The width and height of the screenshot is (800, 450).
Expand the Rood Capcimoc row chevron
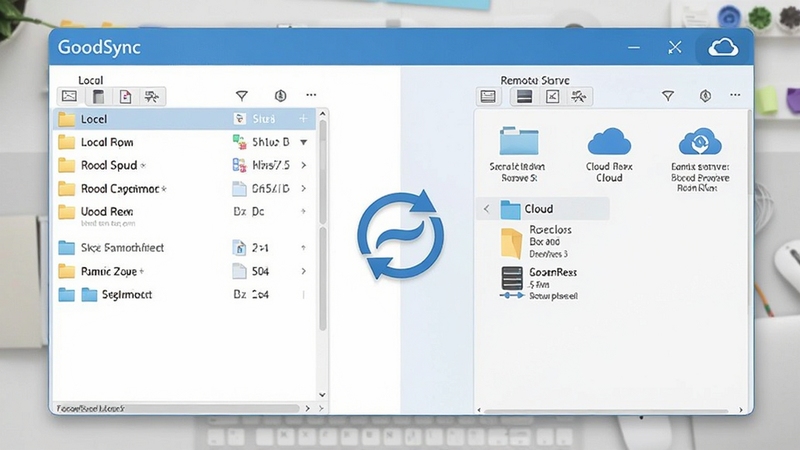pyautogui.click(x=304, y=188)
